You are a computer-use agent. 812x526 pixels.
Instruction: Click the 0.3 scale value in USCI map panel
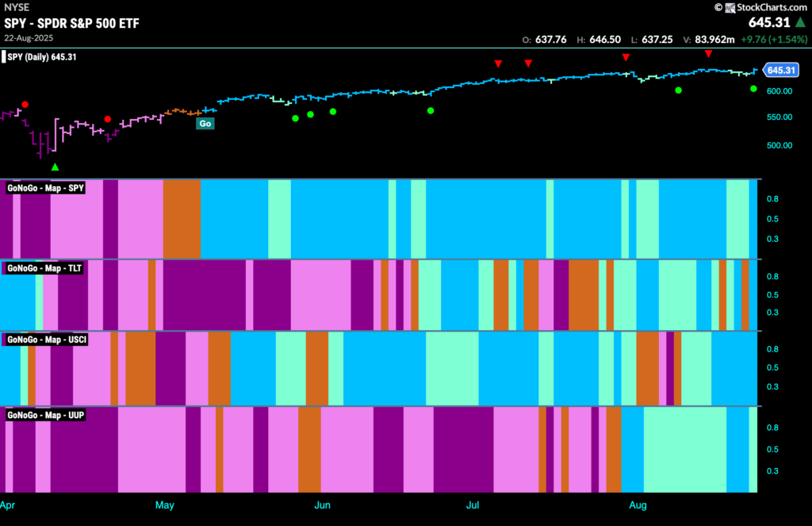pyautogui.click(x=772, y=386)
